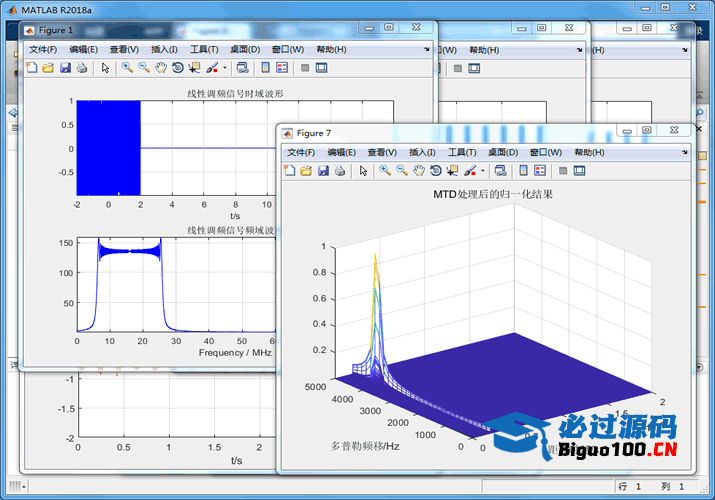Show Plot Tools icon in Figure 1
Viewport: 715px width, 500px height.
(321, 68)
